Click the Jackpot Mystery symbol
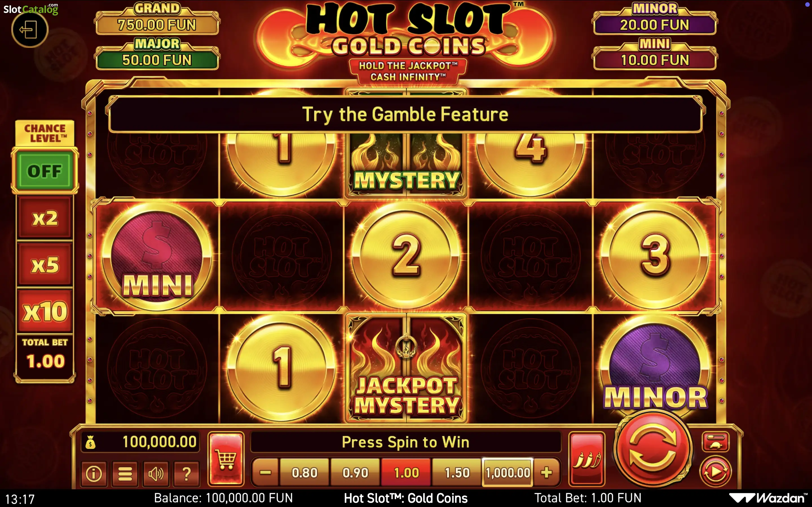 tap(406, 368)
